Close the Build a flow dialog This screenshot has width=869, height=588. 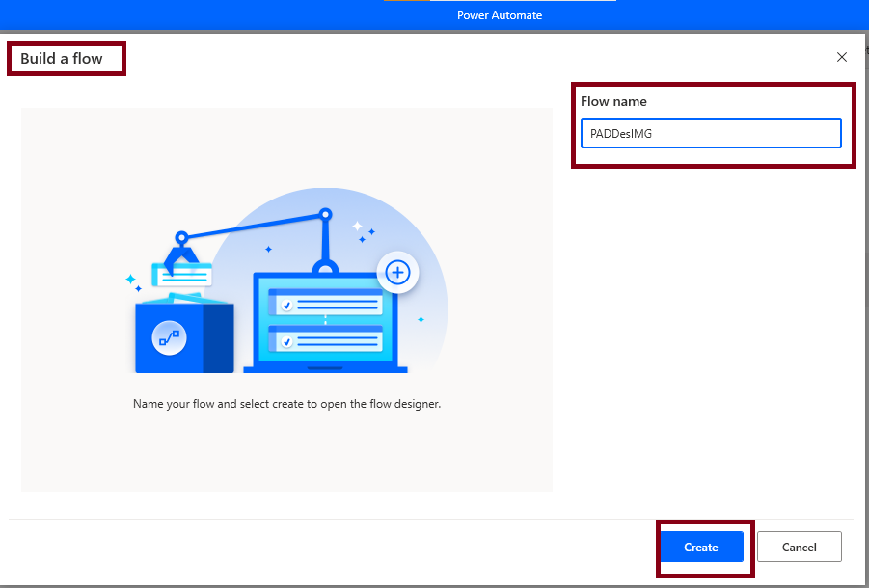tap(842, 57)
